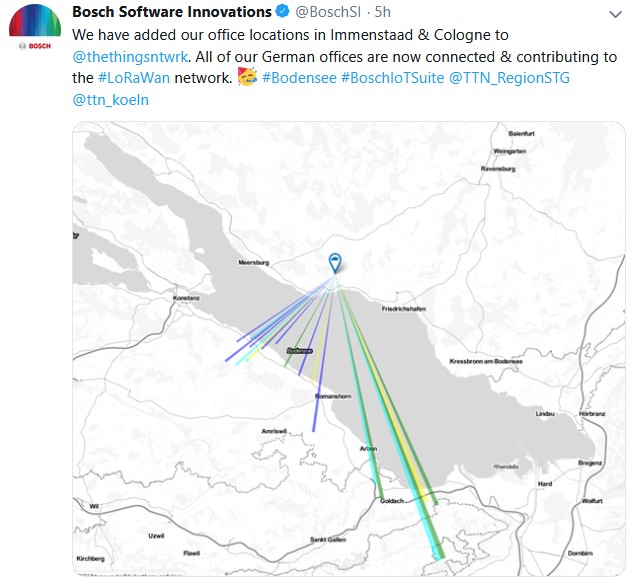The image size is (632, 586).
Task: Click the Sankt Gallen map label
Action: point(328,540)
